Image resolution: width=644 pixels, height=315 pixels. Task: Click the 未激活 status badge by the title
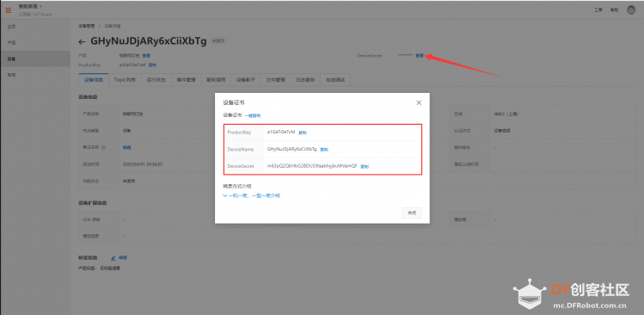click(x=218, y=41)
